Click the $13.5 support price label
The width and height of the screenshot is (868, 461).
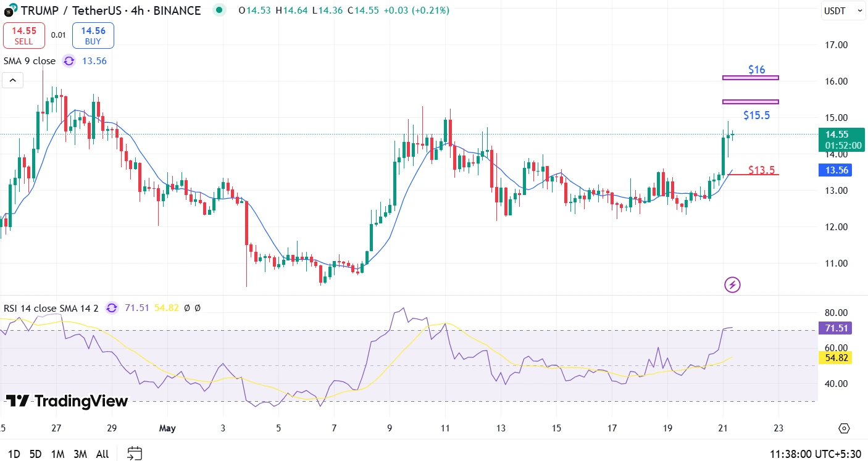761,170
